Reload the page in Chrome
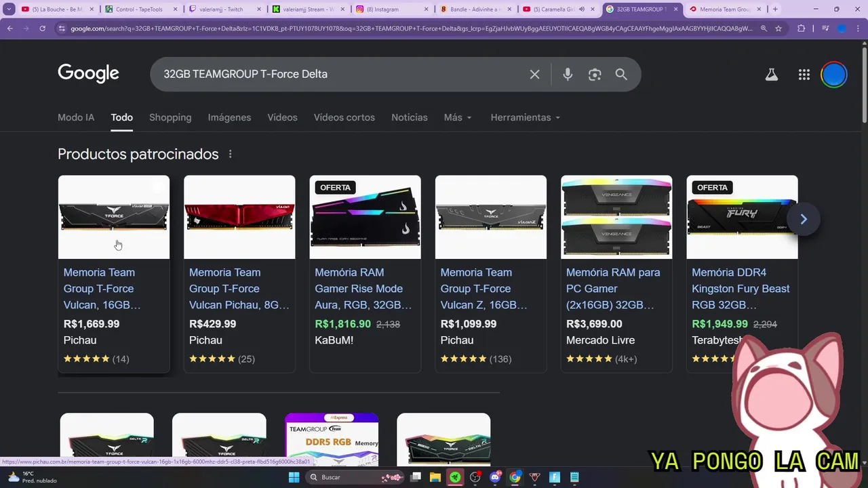This screenshot has width=868, height=488. click(42, 28)
